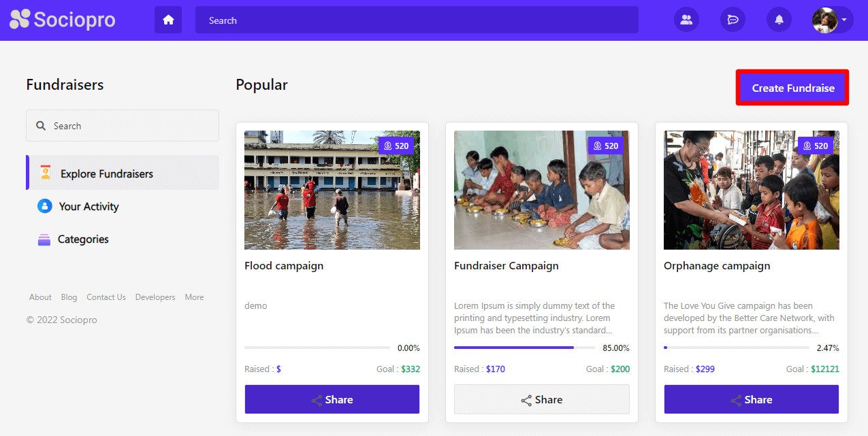This screenshot has height=436, width=868.
Task: Click the home icon in the top bar
Action: coord(168,20)
